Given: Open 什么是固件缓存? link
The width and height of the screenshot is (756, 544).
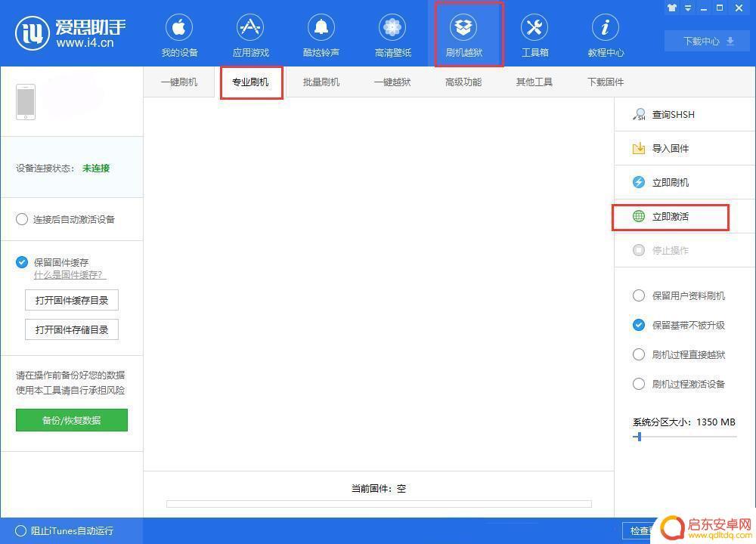Looking at the screenshot, I should [69, 275].
